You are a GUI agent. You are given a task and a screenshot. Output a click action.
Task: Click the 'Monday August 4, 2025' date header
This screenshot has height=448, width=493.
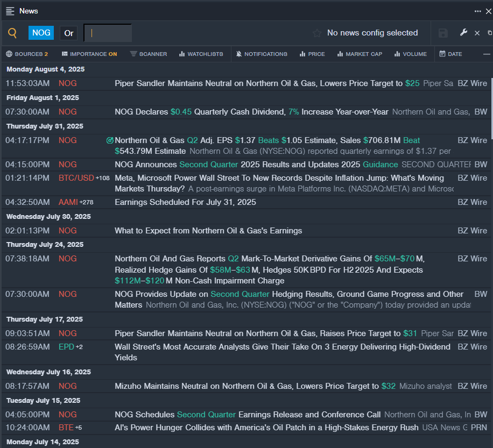point(45,69)
